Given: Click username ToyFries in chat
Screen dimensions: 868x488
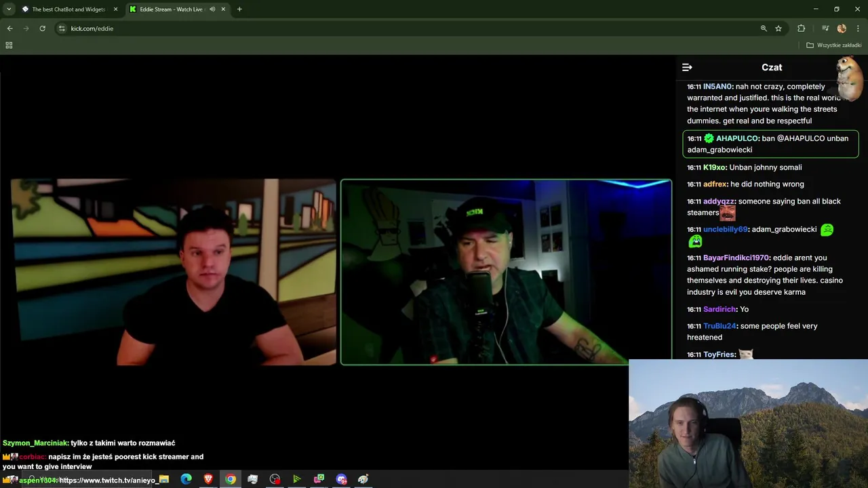Looking at the screenshot, I should (719, 354).
